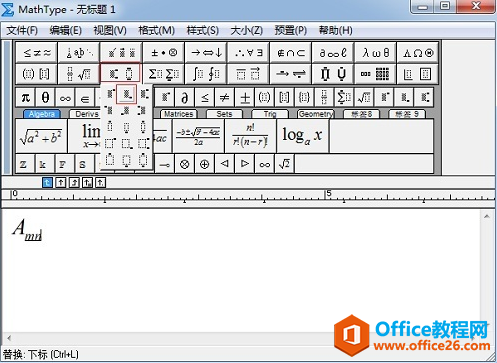497x363 pixels.
Task: Insert curly braces template from small bar
Action: (x=304, y=98)
